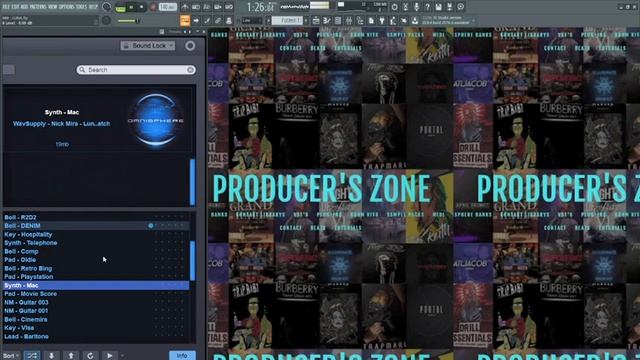Click the transport stop button
640x360 pixels.
pyautogui.click(x=142, y=7)
